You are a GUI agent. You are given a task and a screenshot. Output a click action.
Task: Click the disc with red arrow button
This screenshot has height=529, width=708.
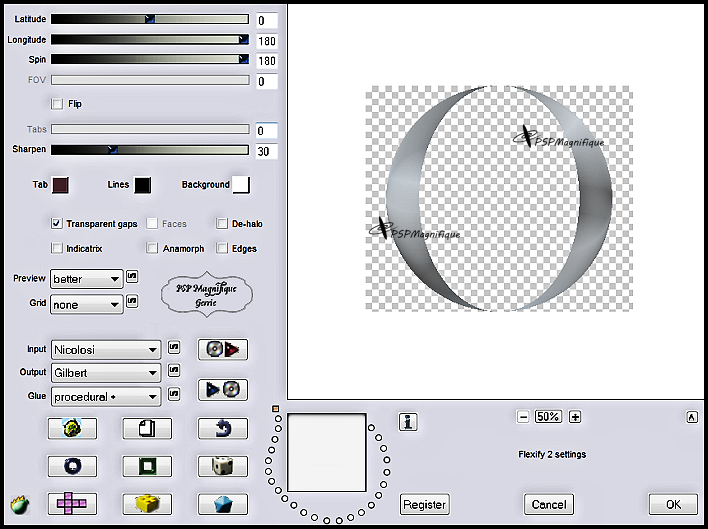point(222,349)
